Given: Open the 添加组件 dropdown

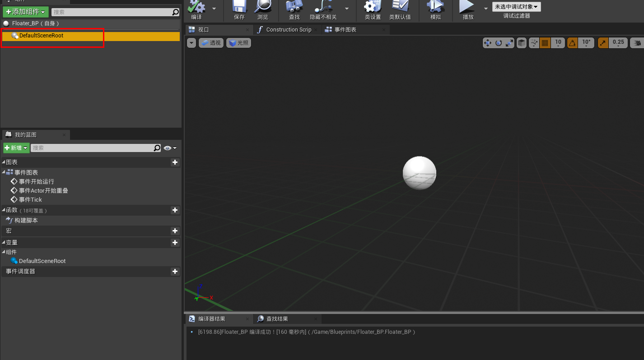Looking at the screenshot, I should pos(25,11).
